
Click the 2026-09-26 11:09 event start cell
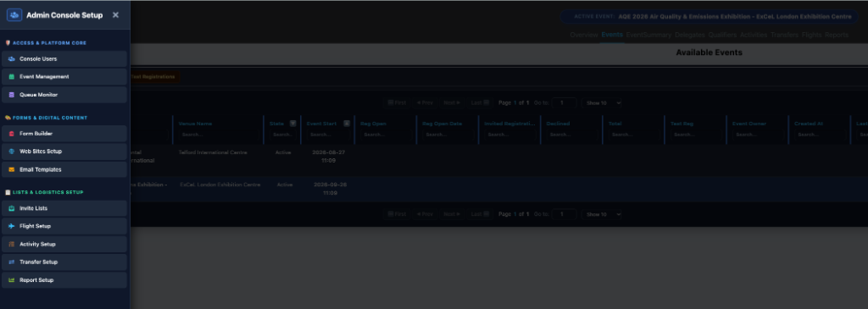pyautogui.click(x=330, y=189)
